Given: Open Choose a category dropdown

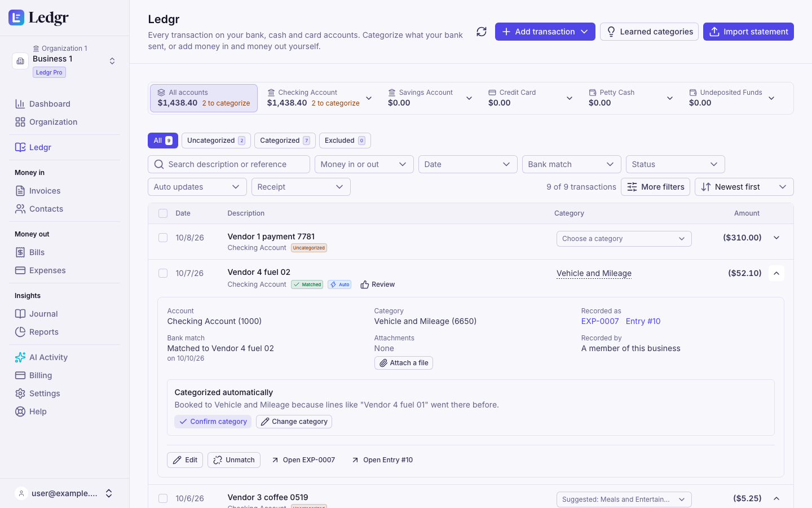Looking at the screenshot, I should click(624, 239).
